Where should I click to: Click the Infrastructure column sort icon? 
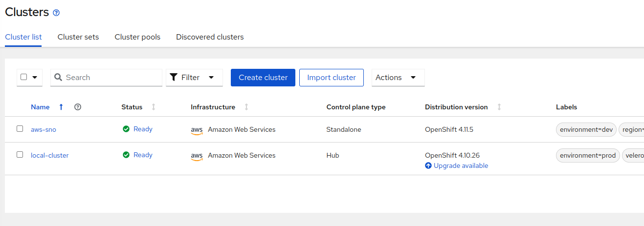click(246, 107)
